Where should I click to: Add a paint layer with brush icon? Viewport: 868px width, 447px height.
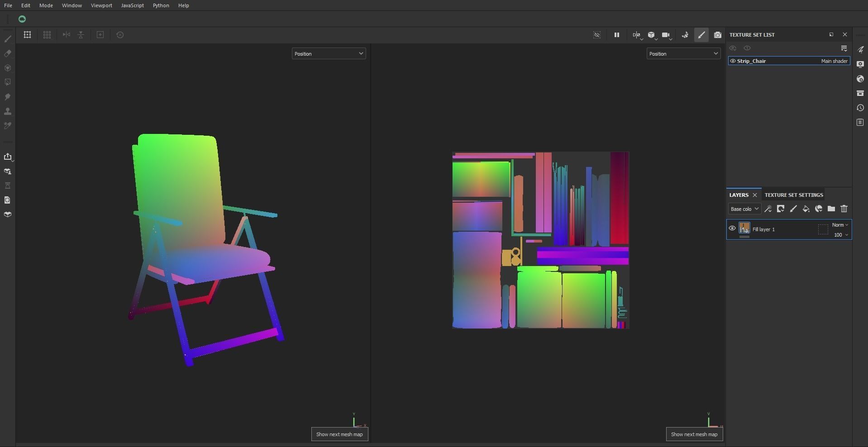click(793, 209)
